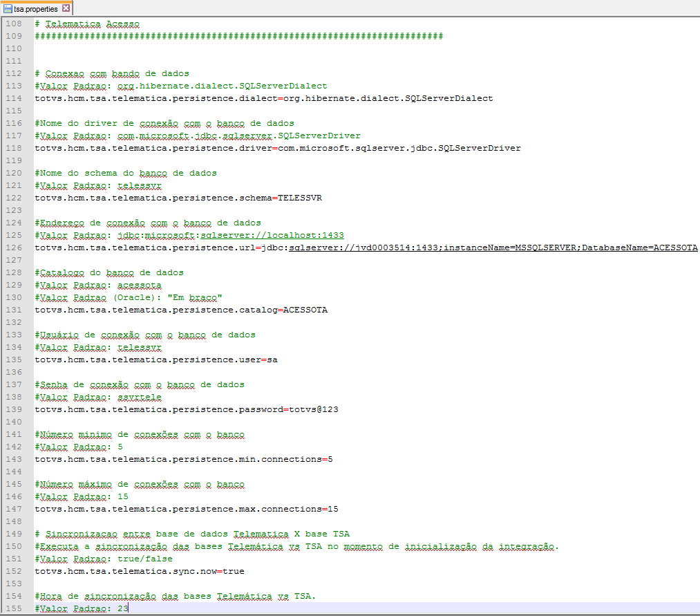Click the '#Valor Padrao: true/false' comment
700x616 pixels.
(104, 559)
